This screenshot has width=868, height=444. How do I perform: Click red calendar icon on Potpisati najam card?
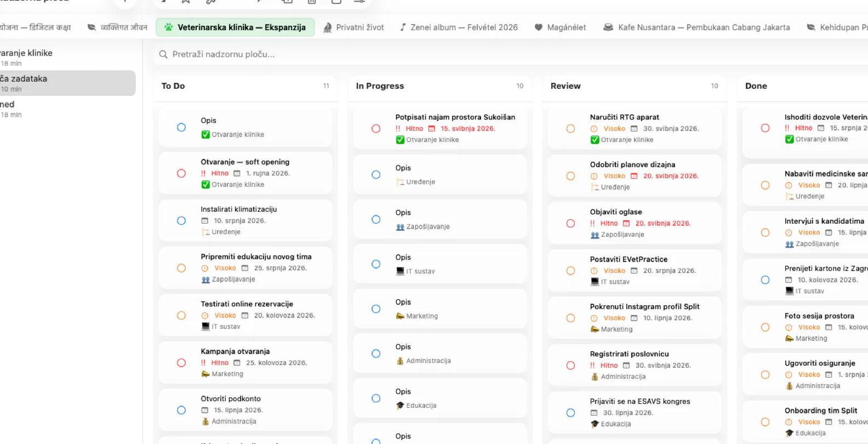tap(432, 129)
